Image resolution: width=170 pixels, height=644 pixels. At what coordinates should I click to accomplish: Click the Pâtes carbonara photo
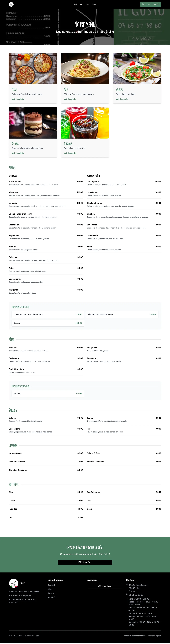tap(85, 69)
